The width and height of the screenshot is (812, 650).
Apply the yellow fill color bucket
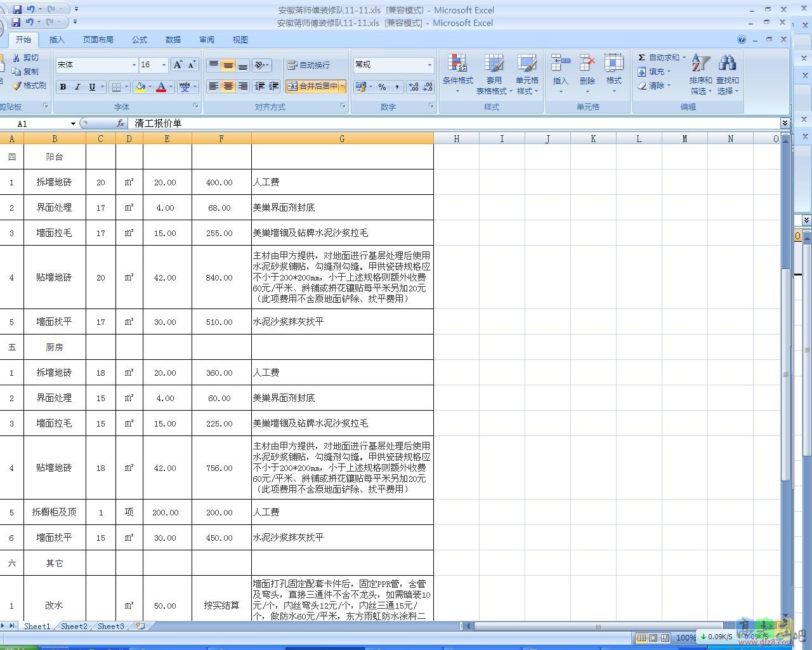tap(140, 87)
